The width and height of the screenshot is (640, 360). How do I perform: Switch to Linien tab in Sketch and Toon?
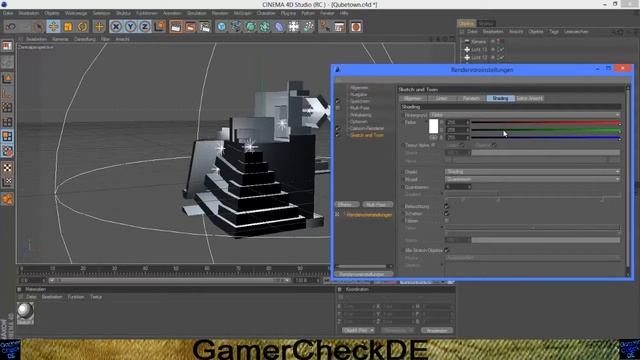[x=442, y=98]
